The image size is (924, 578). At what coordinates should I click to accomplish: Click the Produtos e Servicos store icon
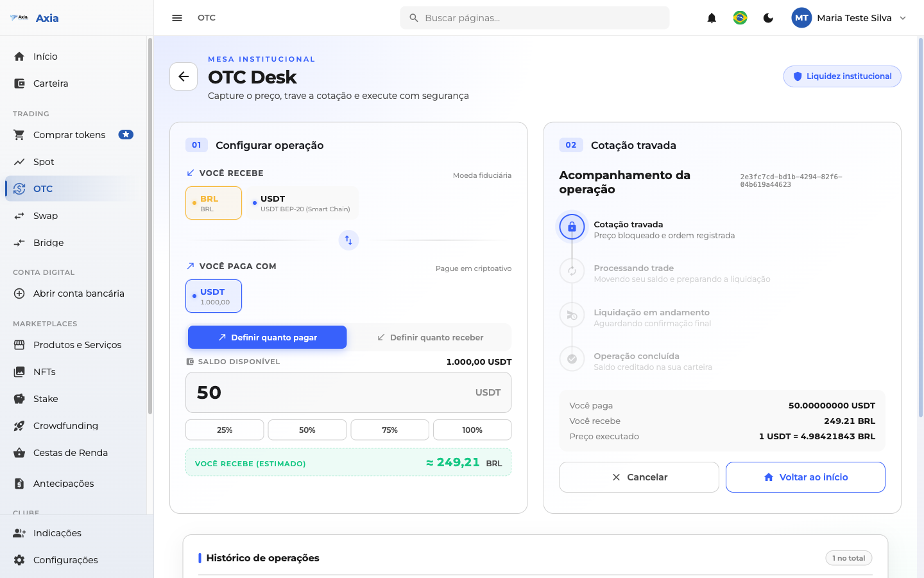(19, 345)
